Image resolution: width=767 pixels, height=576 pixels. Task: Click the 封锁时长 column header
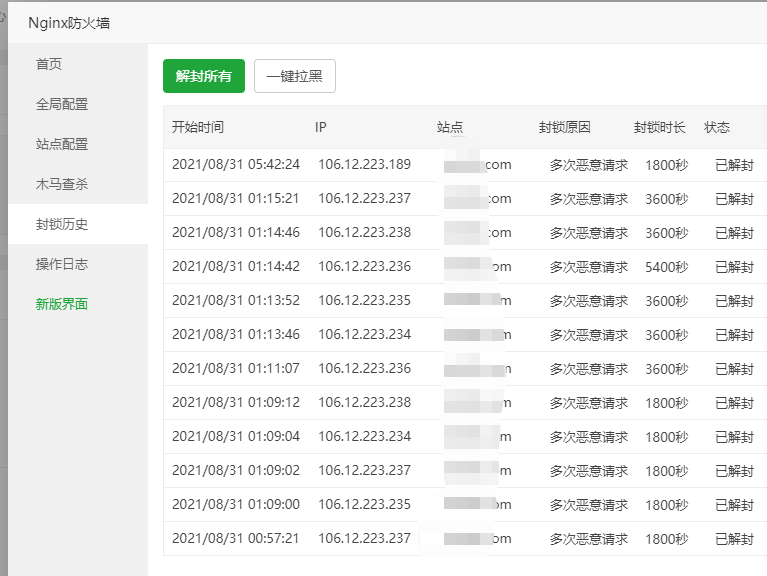coord(659,127)
